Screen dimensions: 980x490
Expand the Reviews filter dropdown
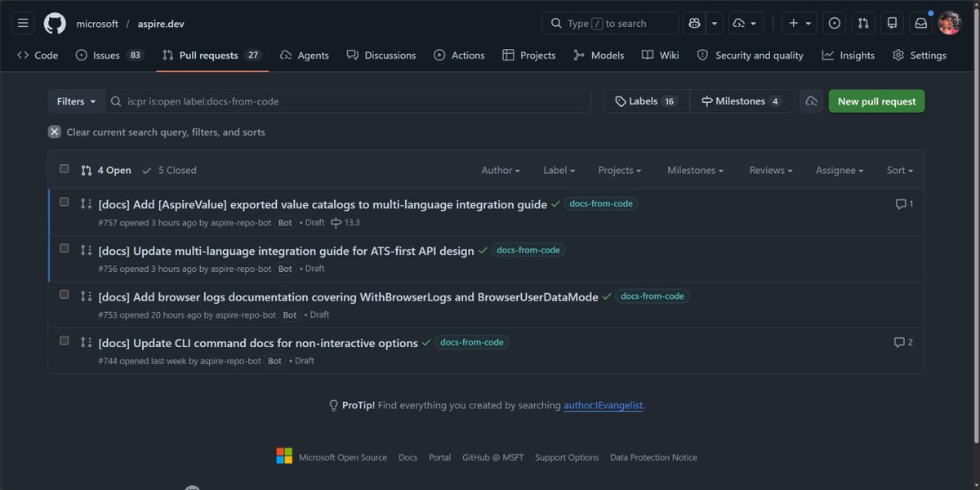point(772,170)
